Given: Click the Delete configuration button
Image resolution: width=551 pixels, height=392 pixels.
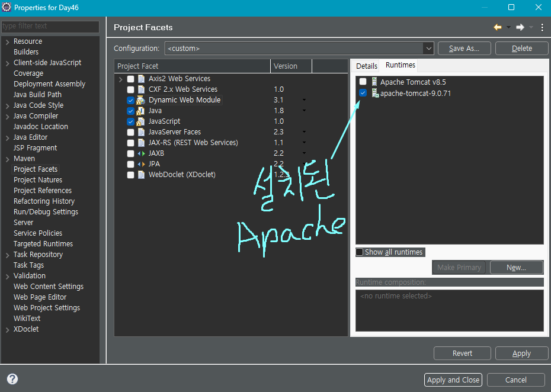Looking at the screenshot, I should coord(522,49).
